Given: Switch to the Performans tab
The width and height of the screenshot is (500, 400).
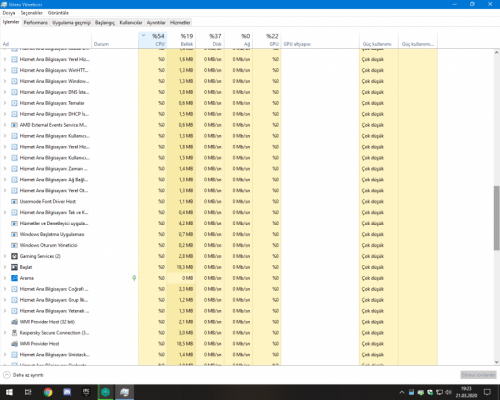Looking at the screenshot, I should (x=36, y=23).
